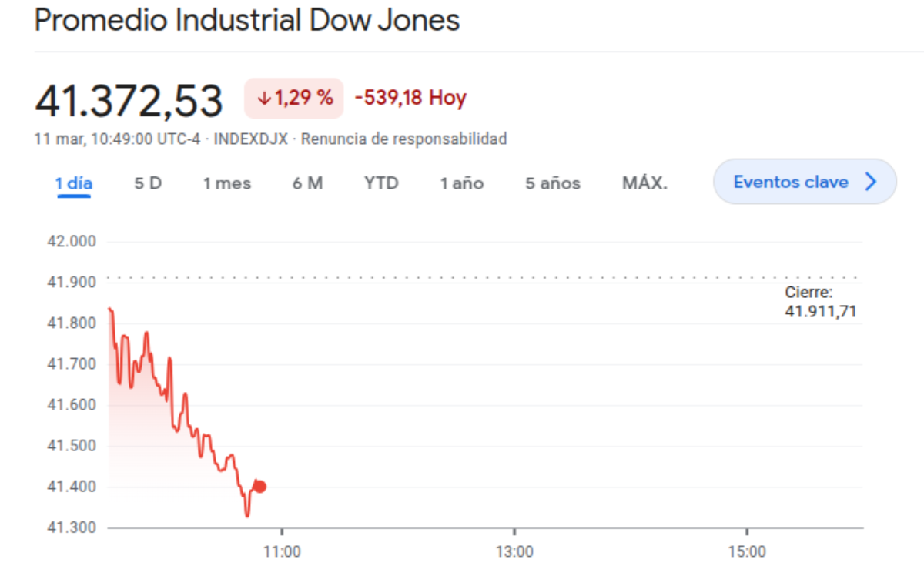Click the -1,29 % change badge

tap(294, 99)
